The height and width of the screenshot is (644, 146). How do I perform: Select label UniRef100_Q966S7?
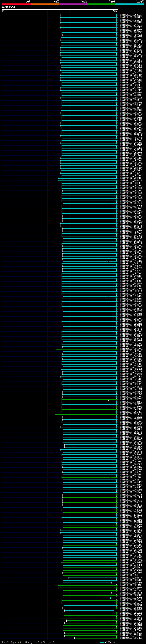[x=131, y=578]
